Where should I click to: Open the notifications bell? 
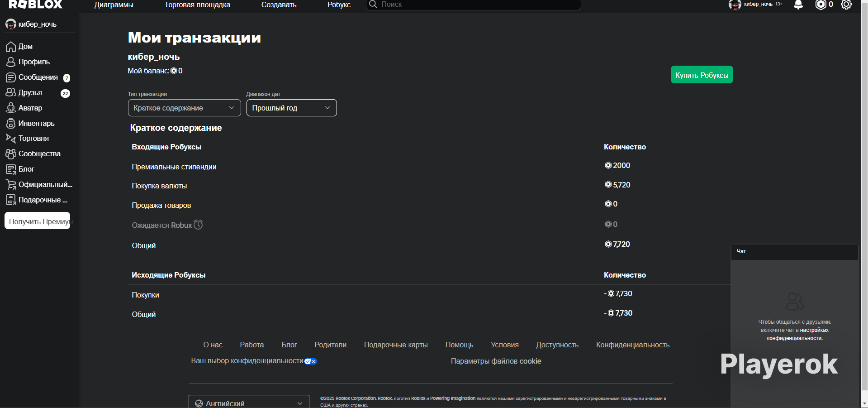tap(798, 5)
